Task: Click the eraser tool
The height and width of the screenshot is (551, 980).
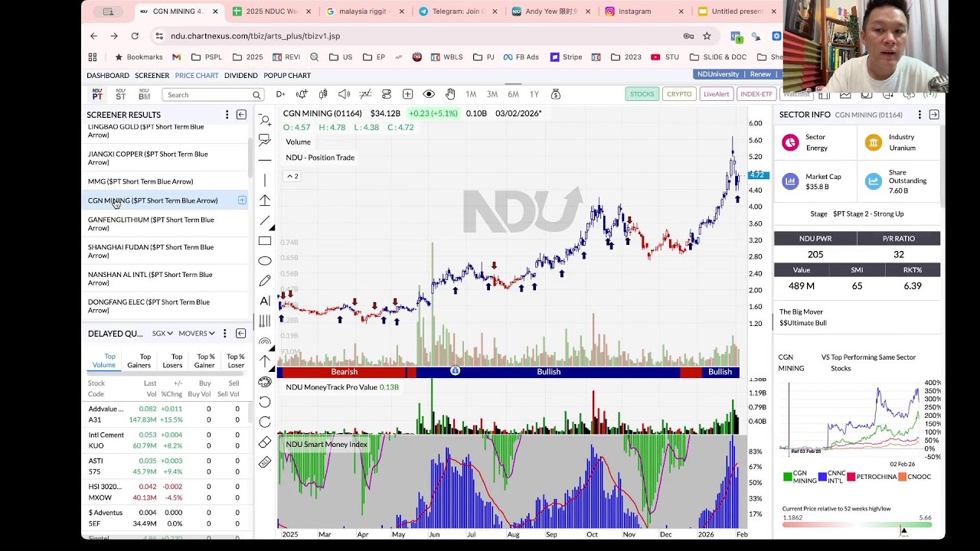Action: (x=265, y=442)
